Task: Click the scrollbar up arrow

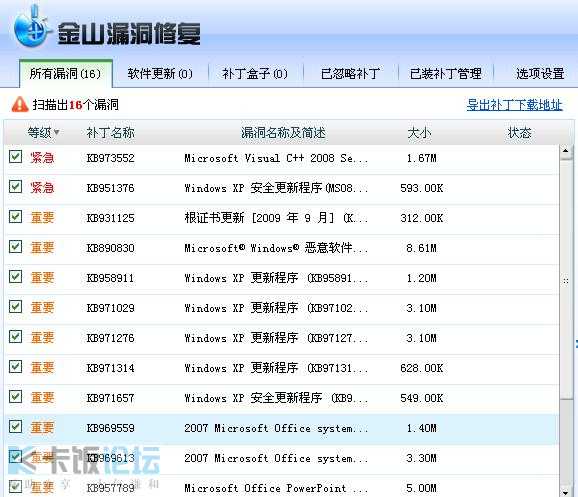Action: [x=565, y=150]
